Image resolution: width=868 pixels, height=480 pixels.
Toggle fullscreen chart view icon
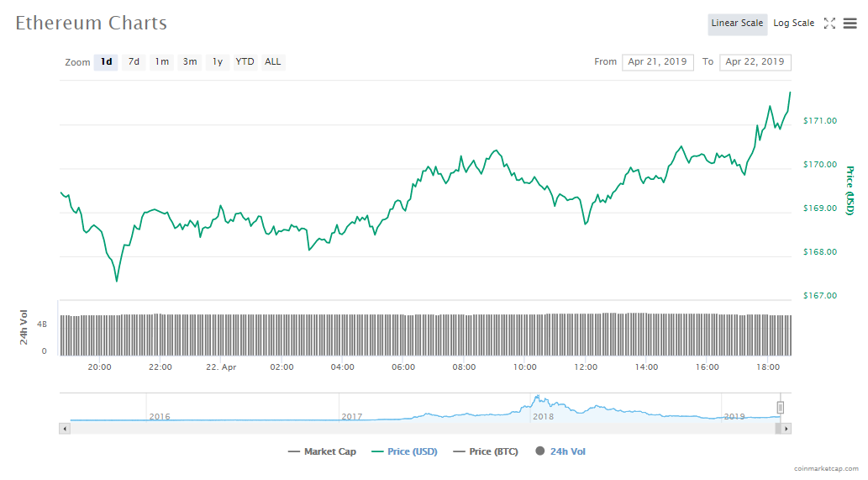coord(829,24)
